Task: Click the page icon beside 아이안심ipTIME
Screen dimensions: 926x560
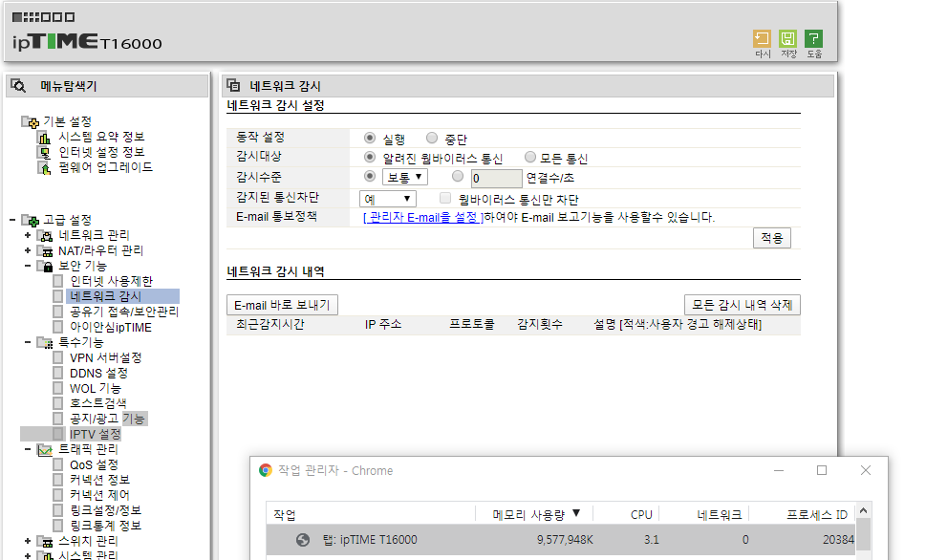Action: 58,327
